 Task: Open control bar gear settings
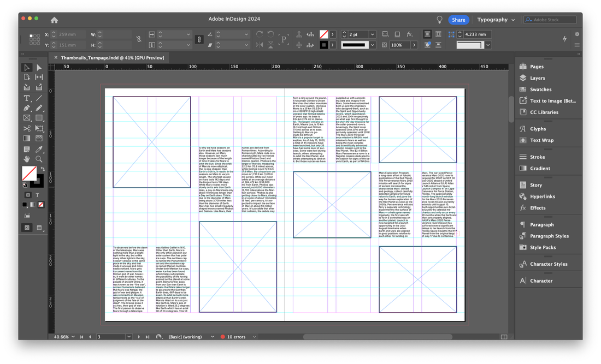[x=576, y=34]
